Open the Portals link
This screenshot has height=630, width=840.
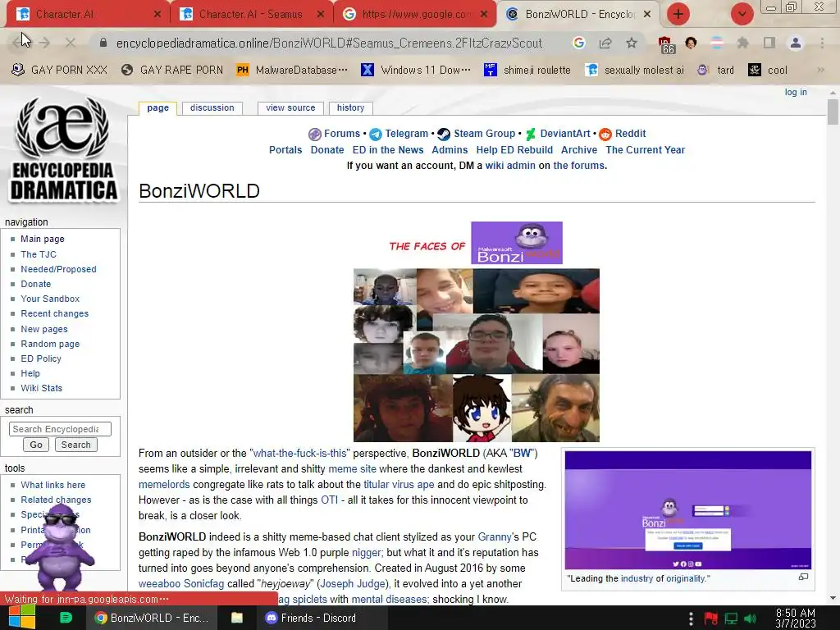[x=285, y=150]
